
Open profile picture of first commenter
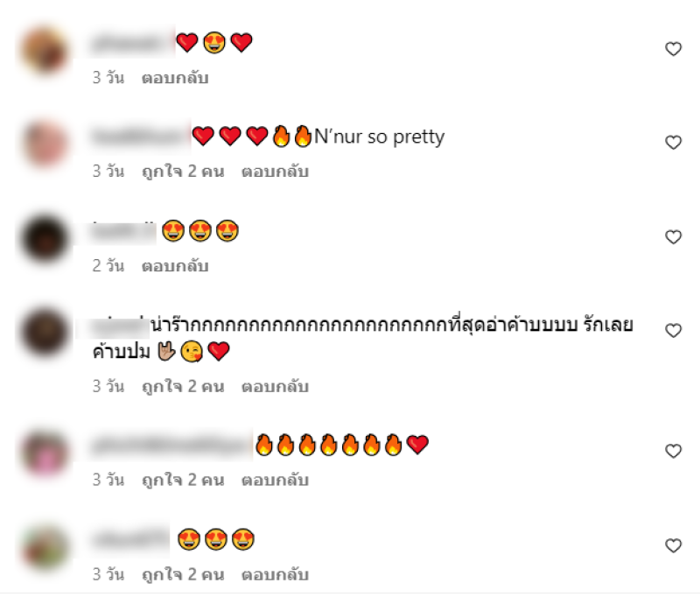click(x=45, y=50)
